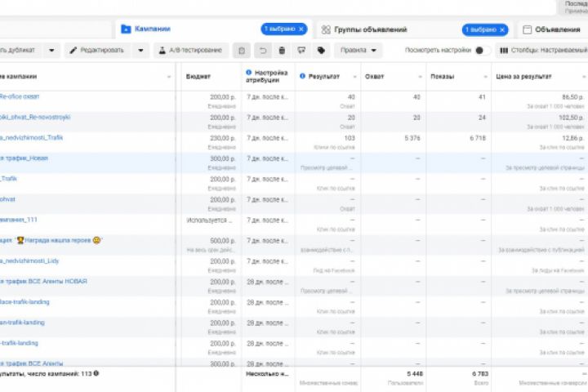Viewport: 588px width, 392px height.
Task: Click the 102,50 р. cost per result
Action: click(571, 118)
